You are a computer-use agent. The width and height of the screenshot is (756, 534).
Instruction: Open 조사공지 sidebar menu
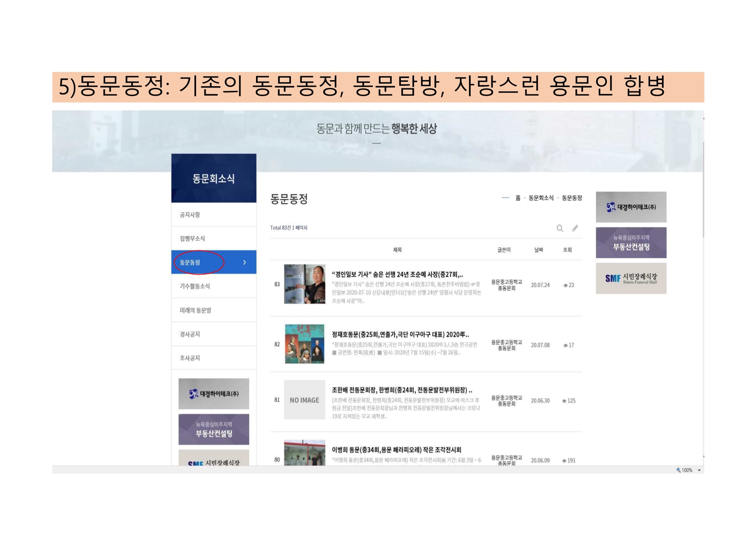pyautogui.click(x=214, y=358)
